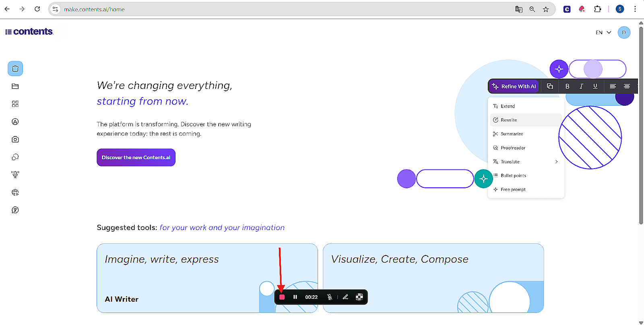
Task: Open Chrome's three-dot menu
Action: coord(635,9)
